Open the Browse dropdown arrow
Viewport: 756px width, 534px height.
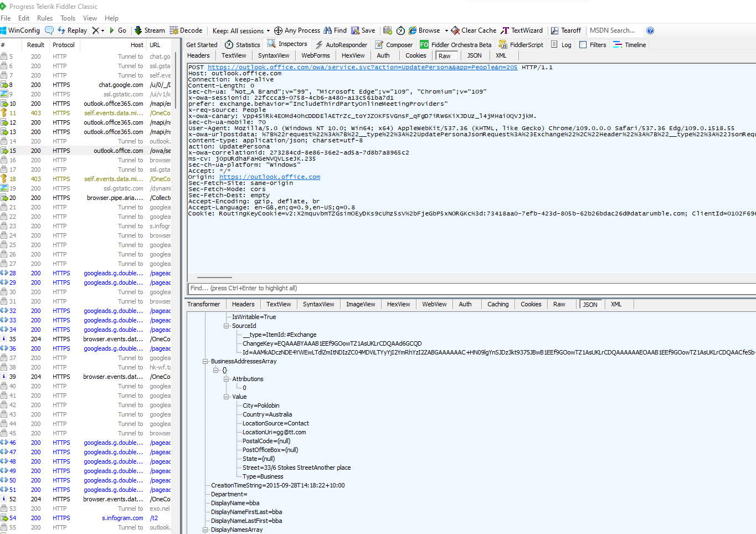[446, 31]
